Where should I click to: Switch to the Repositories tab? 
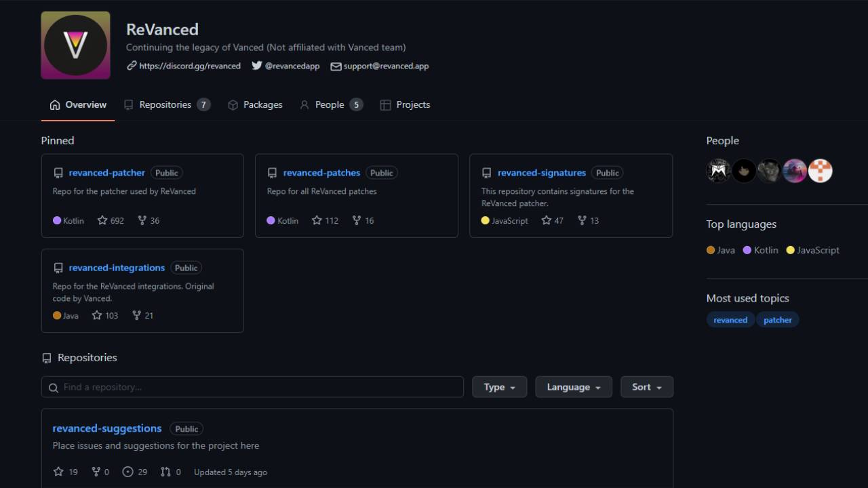(167, 104)
